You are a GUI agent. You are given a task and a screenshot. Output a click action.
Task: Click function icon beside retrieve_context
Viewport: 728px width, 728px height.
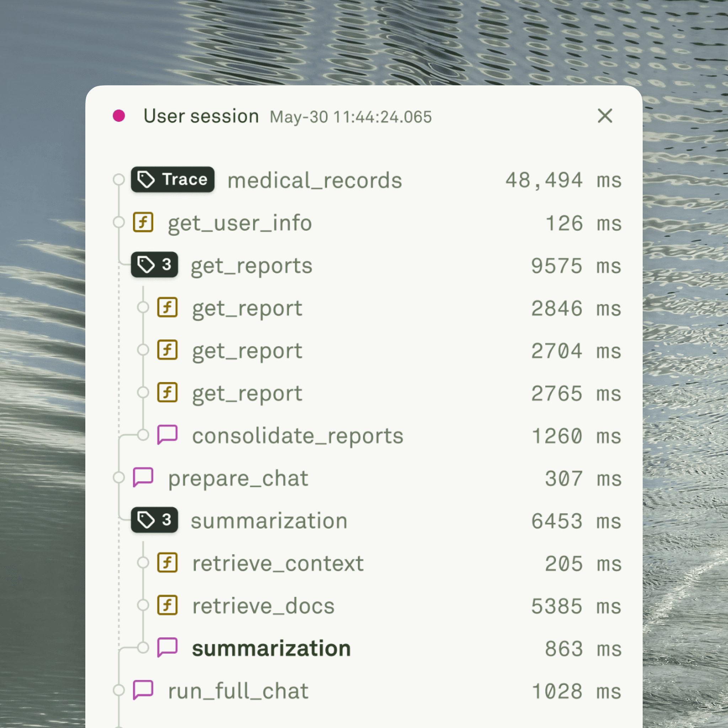pos(167,563)
